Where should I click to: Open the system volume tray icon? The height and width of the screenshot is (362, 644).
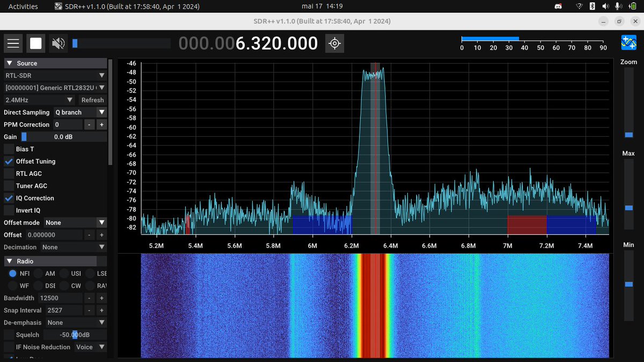pyautogui.click(x=605, y=6)
